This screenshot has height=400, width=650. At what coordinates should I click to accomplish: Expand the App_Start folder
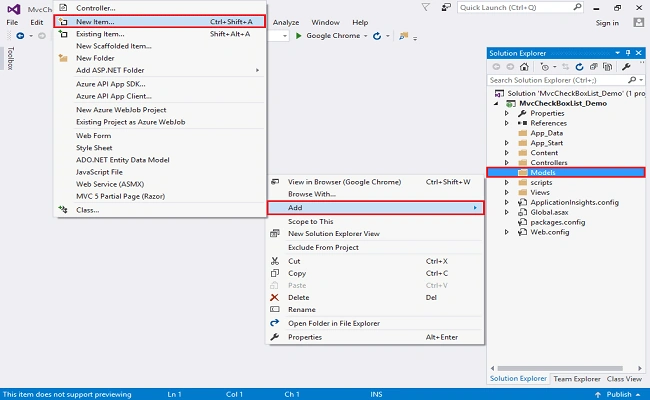507,143
